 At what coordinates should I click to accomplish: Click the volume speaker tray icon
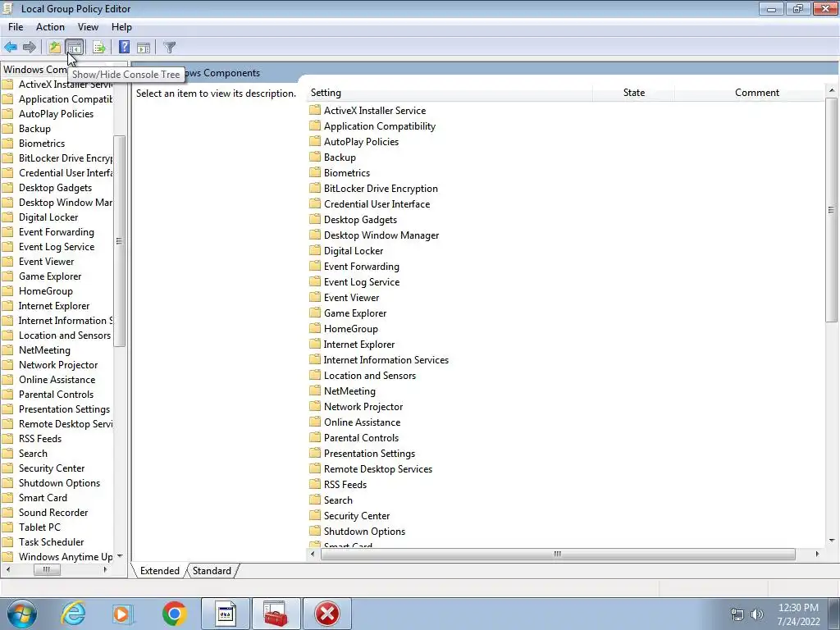point(757,614)
